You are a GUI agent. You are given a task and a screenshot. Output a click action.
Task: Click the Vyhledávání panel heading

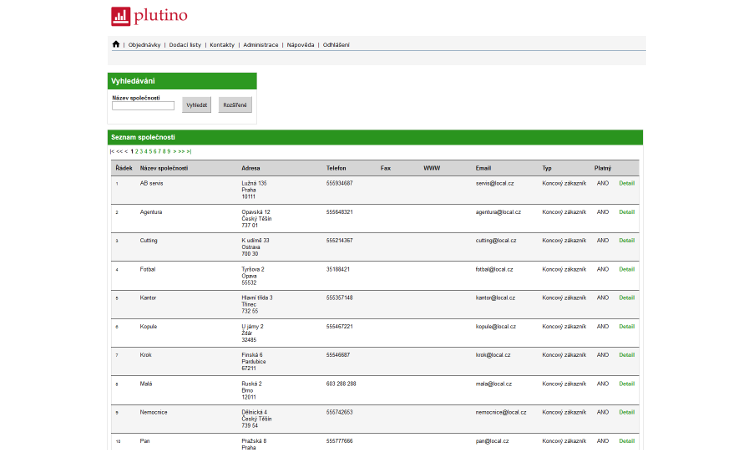click(x=133, y=81)
